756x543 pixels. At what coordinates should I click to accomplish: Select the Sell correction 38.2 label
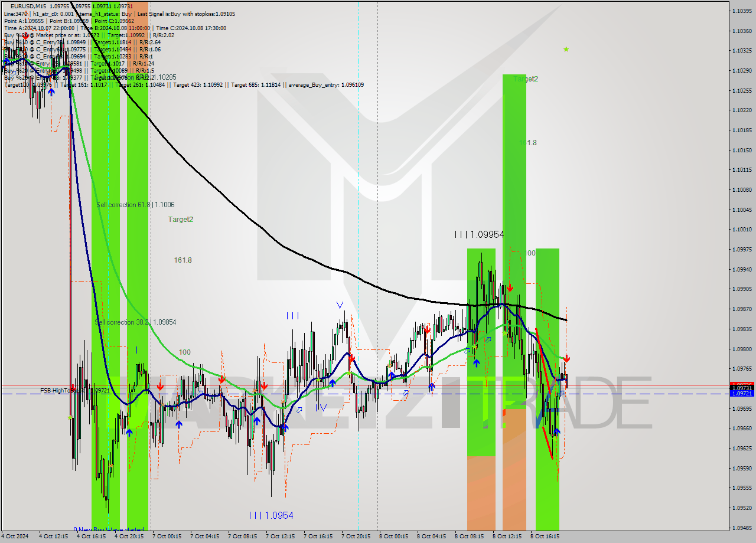coord(136,322)
